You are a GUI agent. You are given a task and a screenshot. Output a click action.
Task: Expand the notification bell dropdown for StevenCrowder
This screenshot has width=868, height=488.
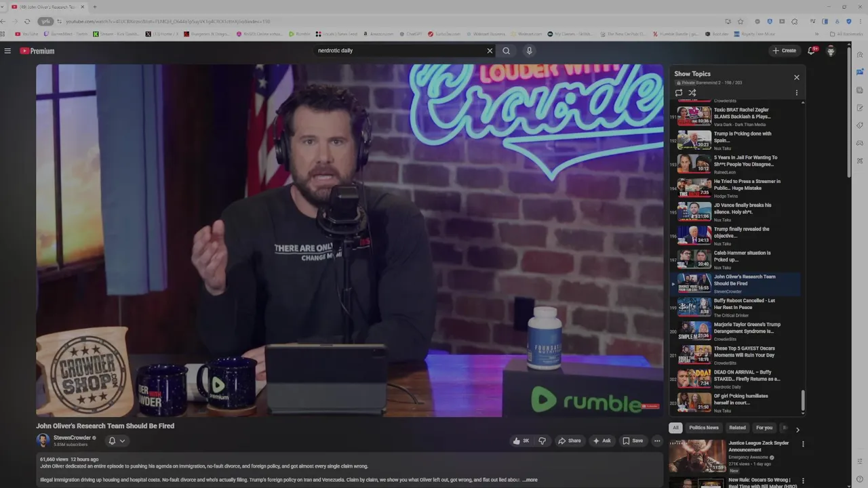pyautogui.click(x=116, y=441)
